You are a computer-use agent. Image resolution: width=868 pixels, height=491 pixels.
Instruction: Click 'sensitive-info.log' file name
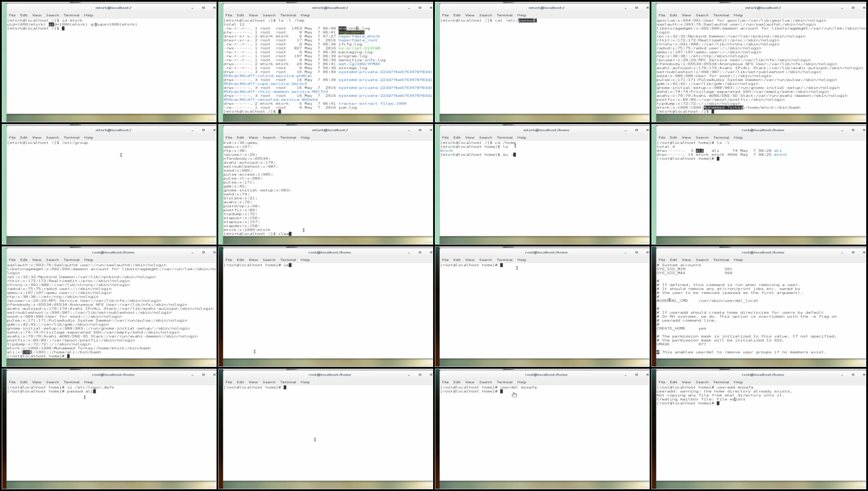pyautogui.click(x=362, y=60)
